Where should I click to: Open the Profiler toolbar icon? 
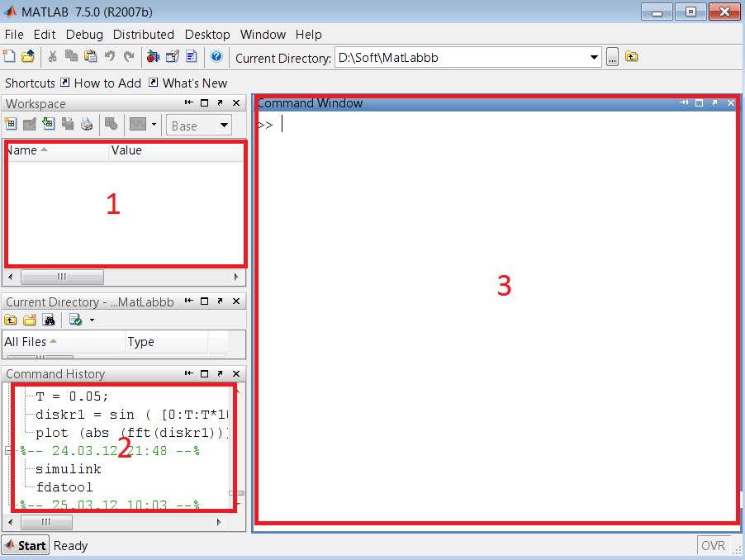click(192, 56)
